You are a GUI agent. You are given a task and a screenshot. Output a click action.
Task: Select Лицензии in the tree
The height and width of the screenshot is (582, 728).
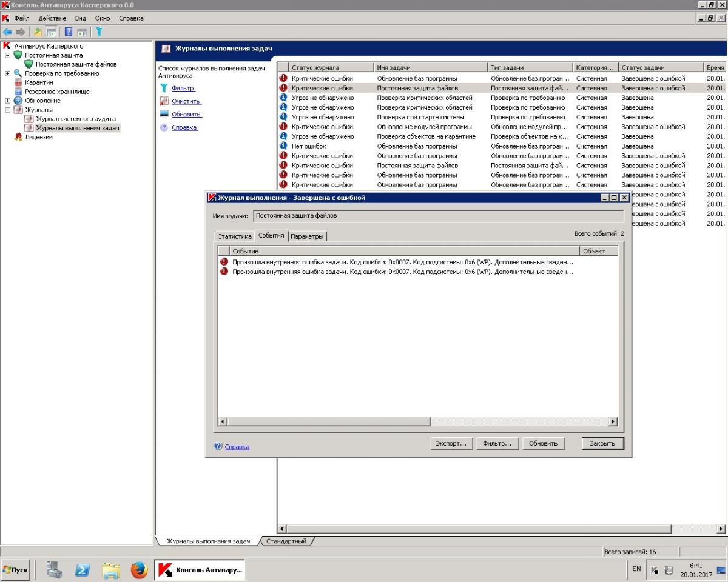tap(38, 137)
